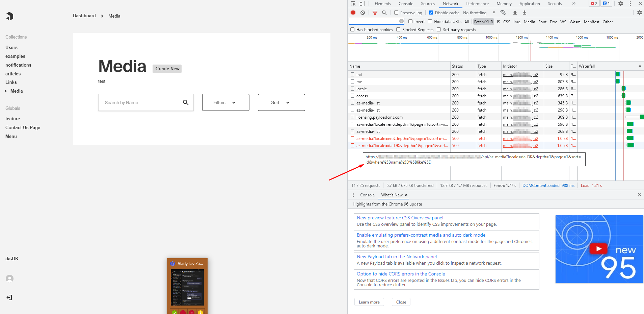
Task: Open the New Payload tab announcement link
Action: point(397,257)
